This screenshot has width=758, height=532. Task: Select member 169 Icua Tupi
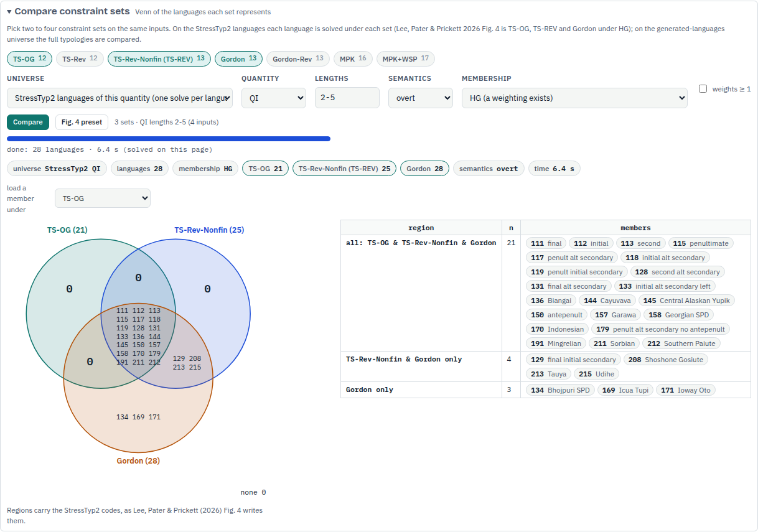625,390
